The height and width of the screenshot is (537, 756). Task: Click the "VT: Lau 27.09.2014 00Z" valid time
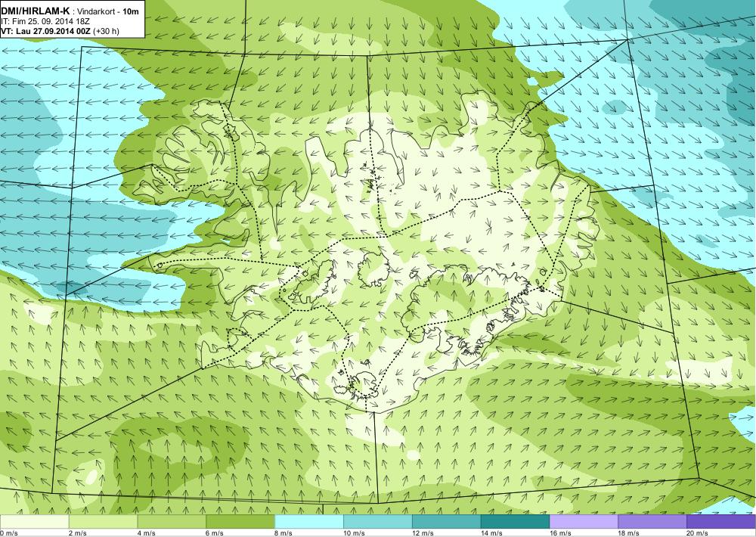tap(47, 31)
